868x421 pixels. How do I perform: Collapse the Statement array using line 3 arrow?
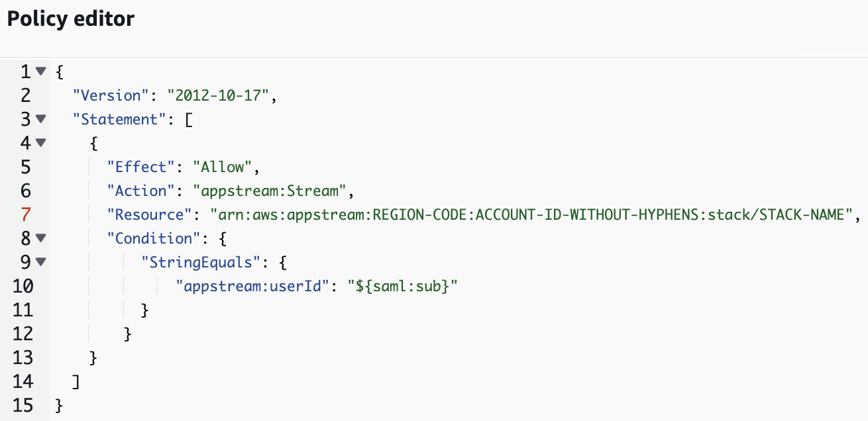pos(41,119)
